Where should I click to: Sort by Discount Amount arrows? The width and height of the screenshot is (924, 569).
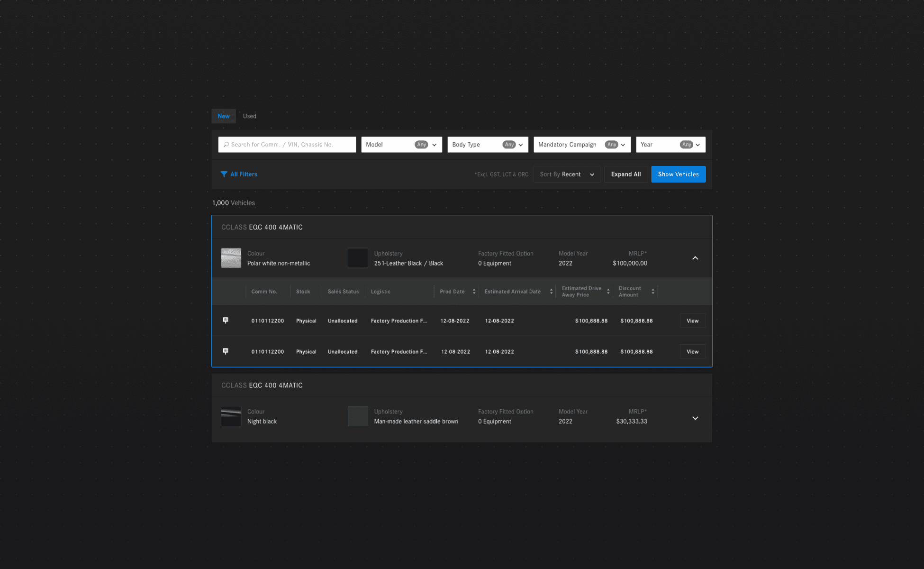point(652,292)
